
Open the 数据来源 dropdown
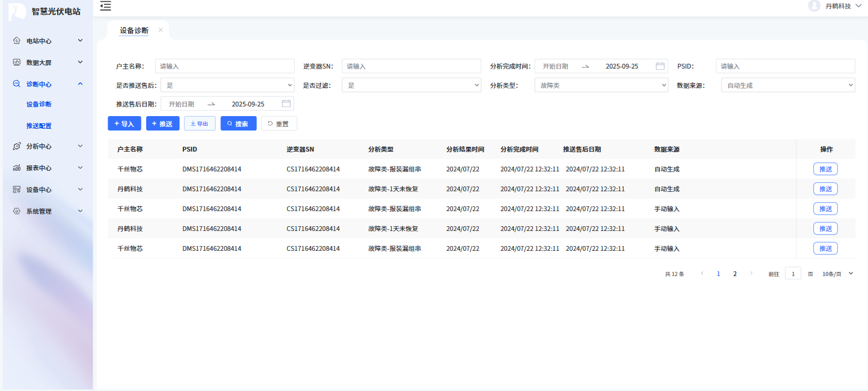pyautogui.click(x=787, y=85)
